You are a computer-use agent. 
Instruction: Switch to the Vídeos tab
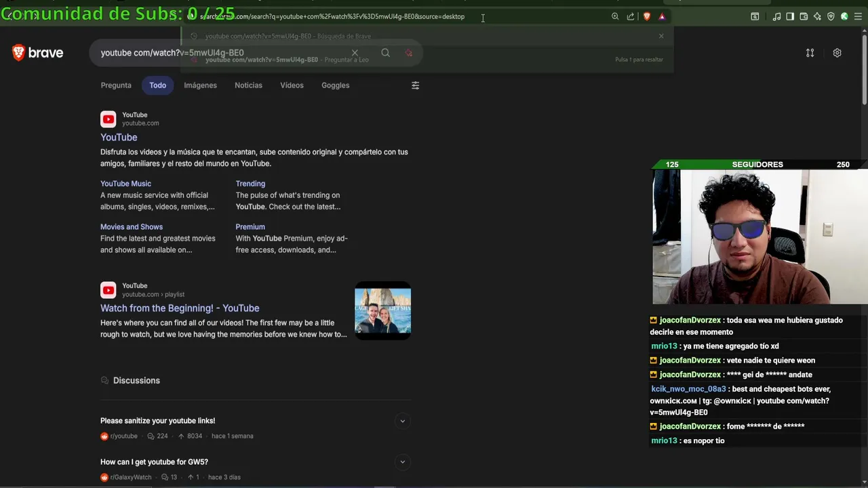[x=292, y=85]
